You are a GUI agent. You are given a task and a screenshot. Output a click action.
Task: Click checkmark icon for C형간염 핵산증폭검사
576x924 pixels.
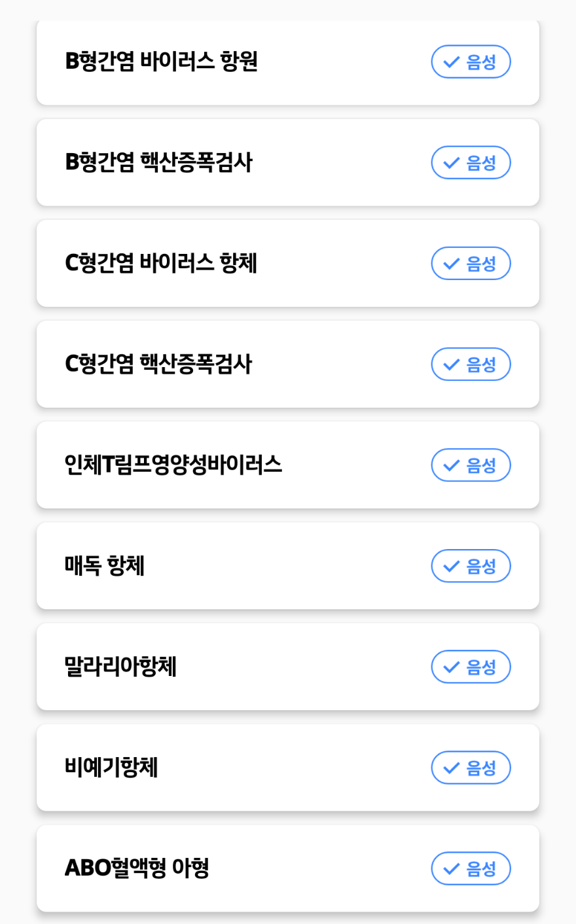click(x=452, y=364)
